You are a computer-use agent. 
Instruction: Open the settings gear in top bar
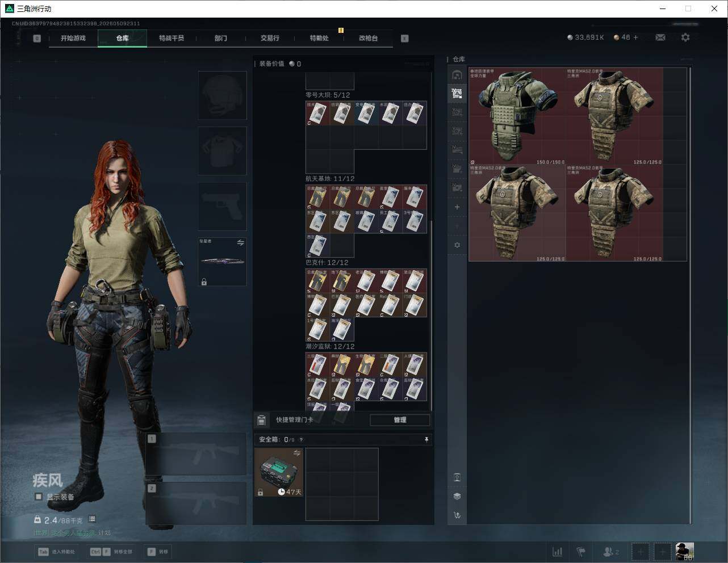[x=685, y=37]
